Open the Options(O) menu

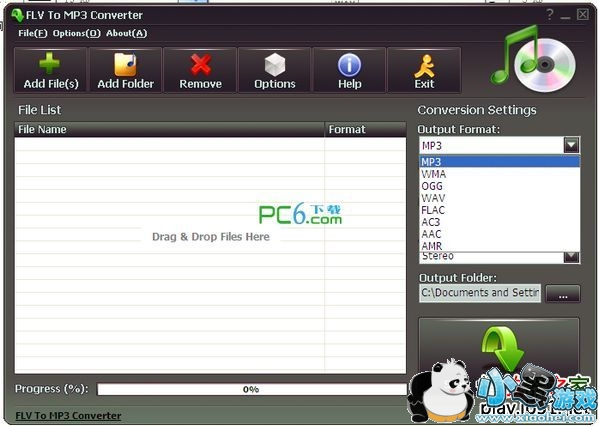(x=76, y=34)
